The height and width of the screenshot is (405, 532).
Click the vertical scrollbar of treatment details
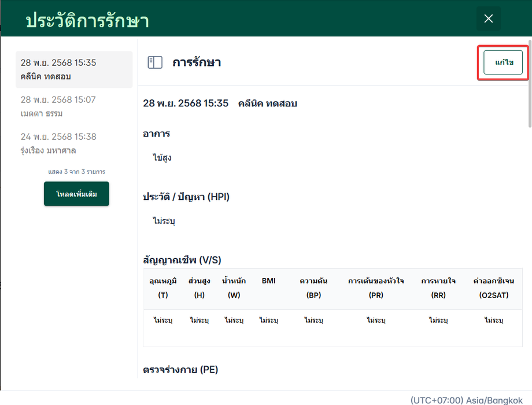pos(530,84)
